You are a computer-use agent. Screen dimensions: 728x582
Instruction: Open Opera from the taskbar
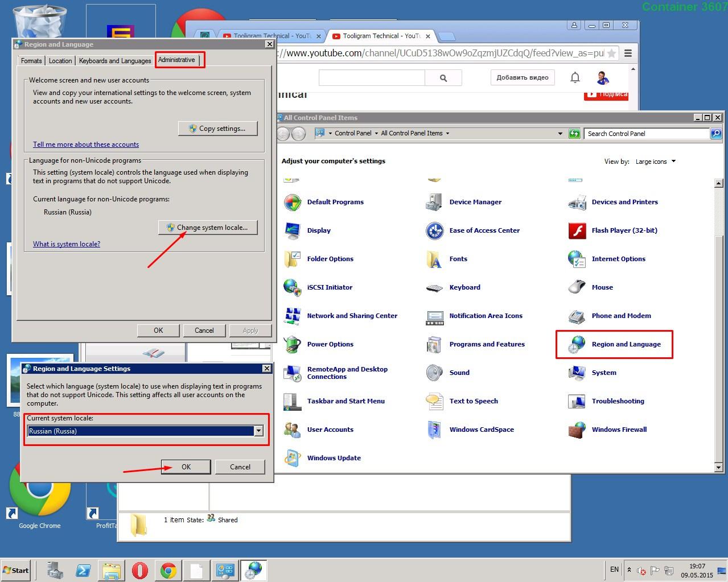coord(140,571)
